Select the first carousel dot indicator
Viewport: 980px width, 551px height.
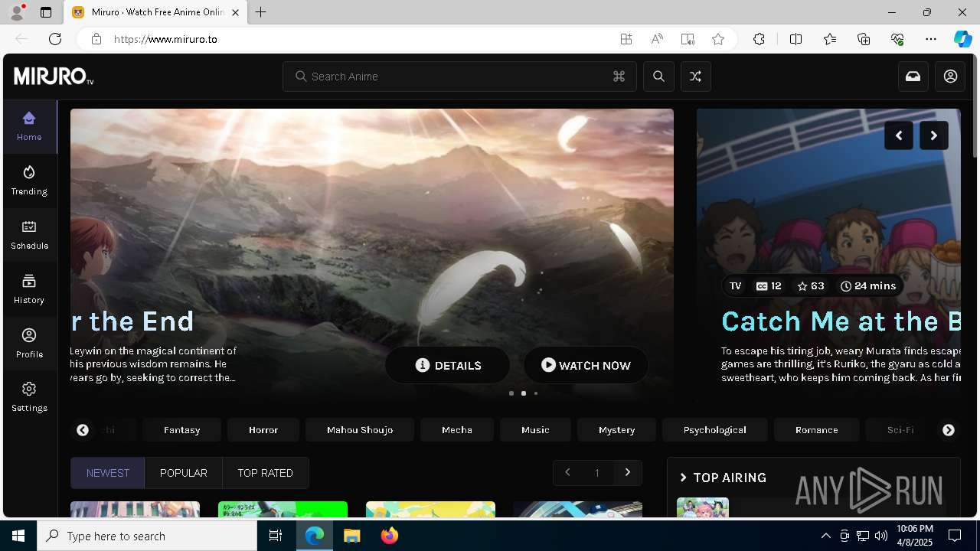(511, 393)
